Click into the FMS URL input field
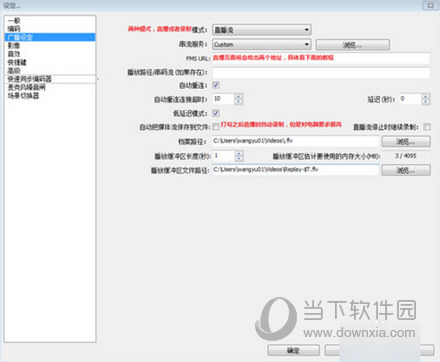 [x=321, y=58]
